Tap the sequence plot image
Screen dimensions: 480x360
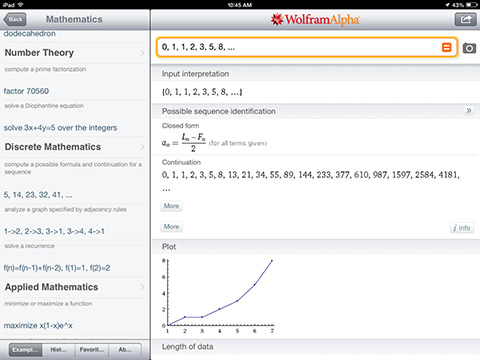tap(218, 296)
